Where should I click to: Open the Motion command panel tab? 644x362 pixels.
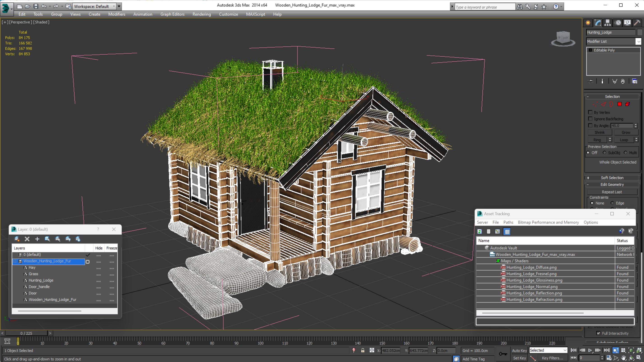(618, 23)
